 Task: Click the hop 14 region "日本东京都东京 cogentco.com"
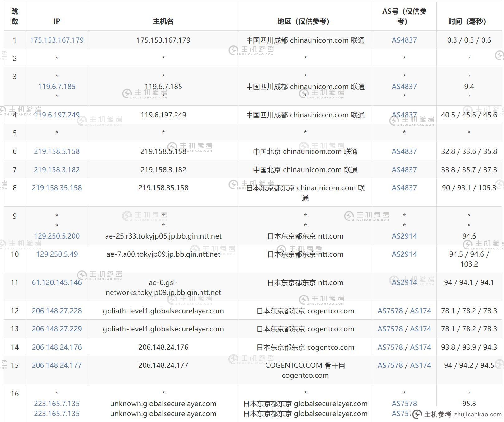click(305, 347)
